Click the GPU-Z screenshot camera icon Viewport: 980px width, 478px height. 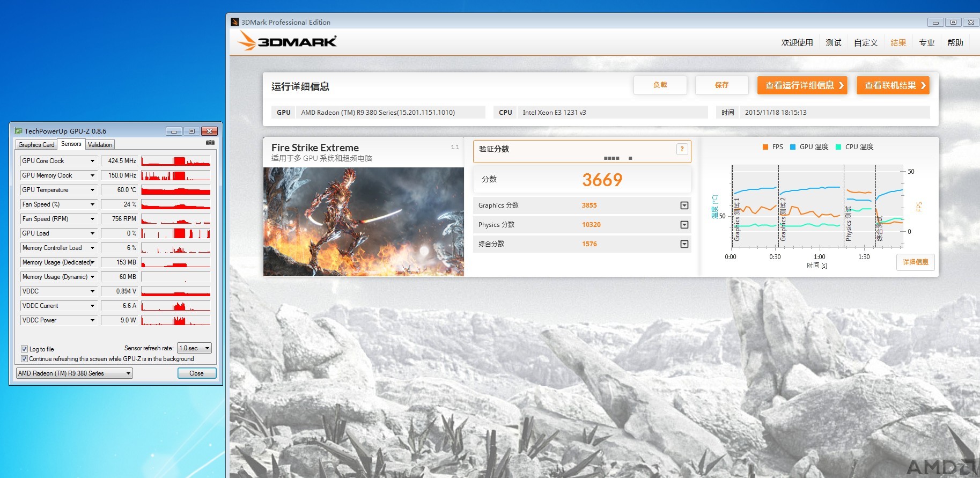(x=210, y=143)
